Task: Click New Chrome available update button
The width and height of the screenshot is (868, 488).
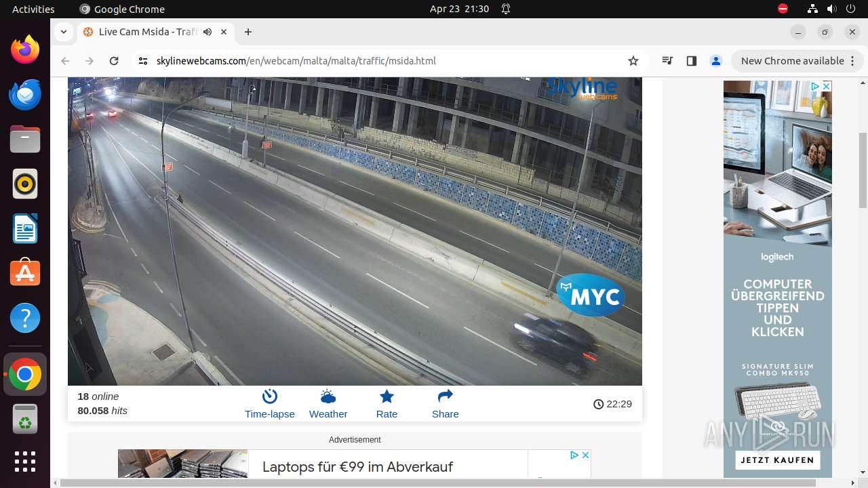Action: coord(797,61)
